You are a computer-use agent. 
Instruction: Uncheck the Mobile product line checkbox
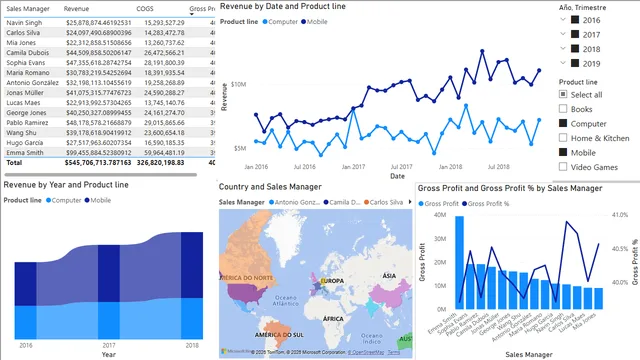click(x=563, y=152)
